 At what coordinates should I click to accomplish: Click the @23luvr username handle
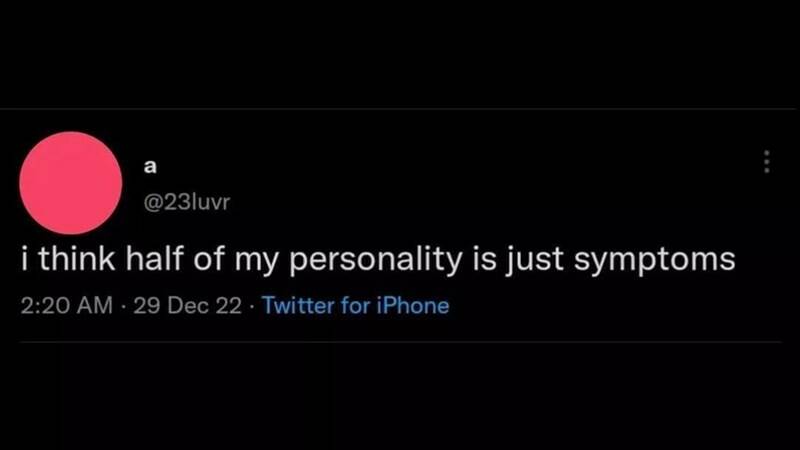[187, 206]
